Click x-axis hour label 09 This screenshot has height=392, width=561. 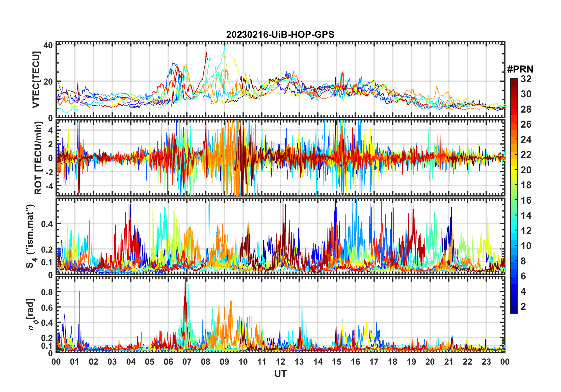(x=224, y=362)
